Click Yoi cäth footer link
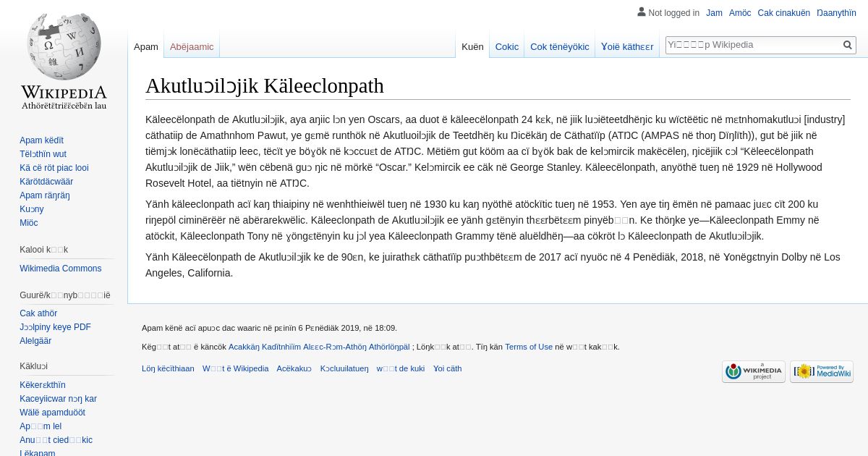868x456 pixels. [447, 368]
